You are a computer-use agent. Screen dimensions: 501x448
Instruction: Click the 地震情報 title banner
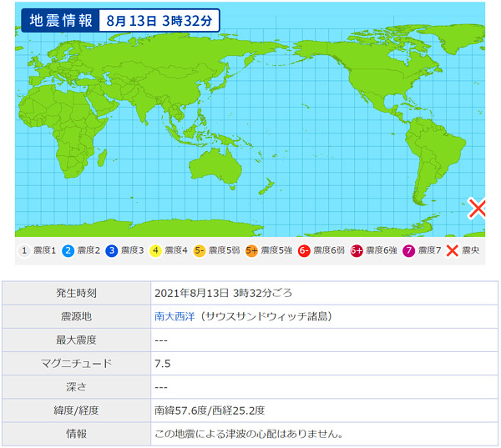pyautogui.click(x=61, y=21)
